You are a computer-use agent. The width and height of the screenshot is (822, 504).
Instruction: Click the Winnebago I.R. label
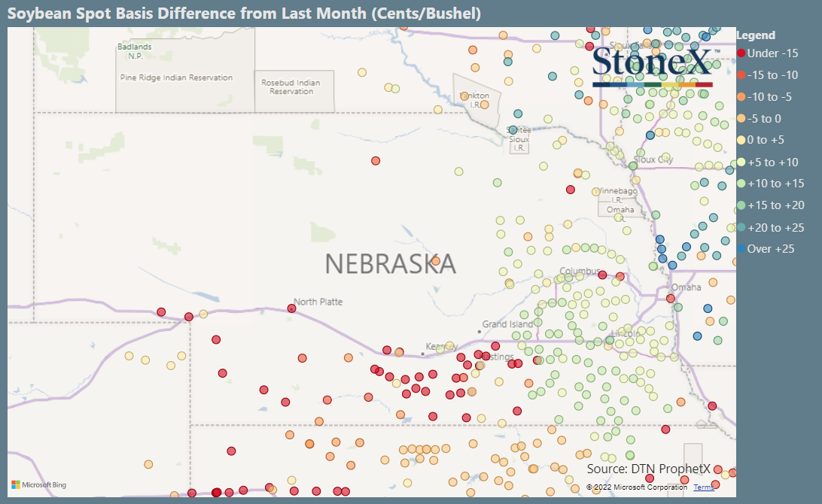(x=617, y=195)
